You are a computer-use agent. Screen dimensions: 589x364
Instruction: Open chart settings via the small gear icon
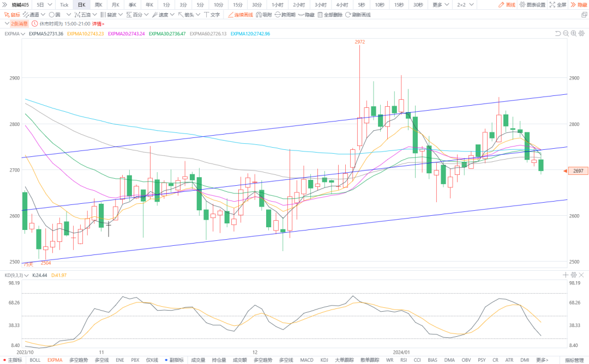click(x=581, y=33)
